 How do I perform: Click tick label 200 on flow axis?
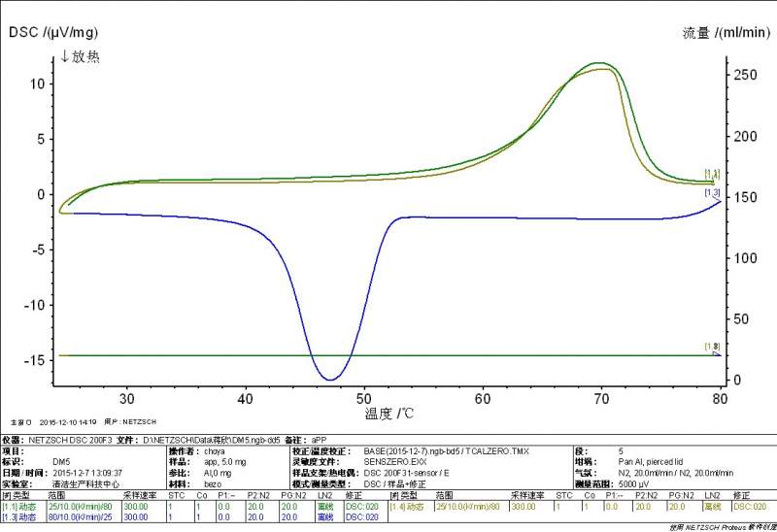coord(745,136)
